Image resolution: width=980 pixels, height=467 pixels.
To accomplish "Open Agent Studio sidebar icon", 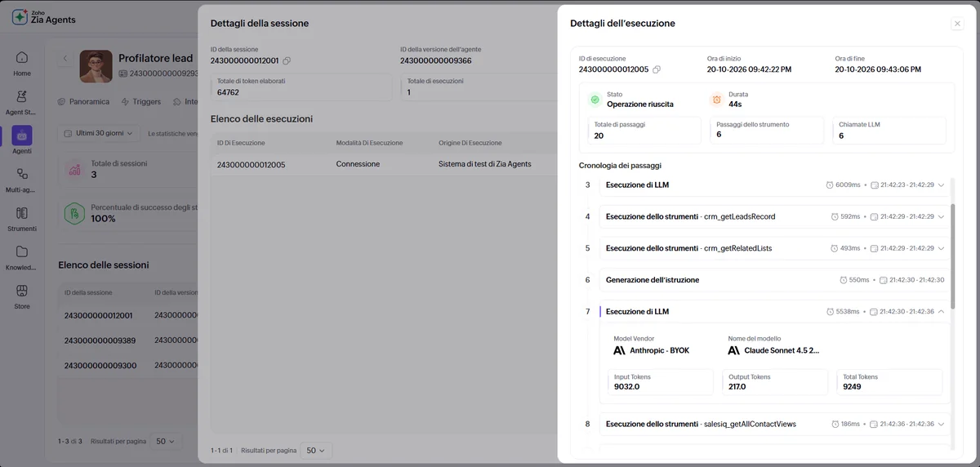I will 22,96.
